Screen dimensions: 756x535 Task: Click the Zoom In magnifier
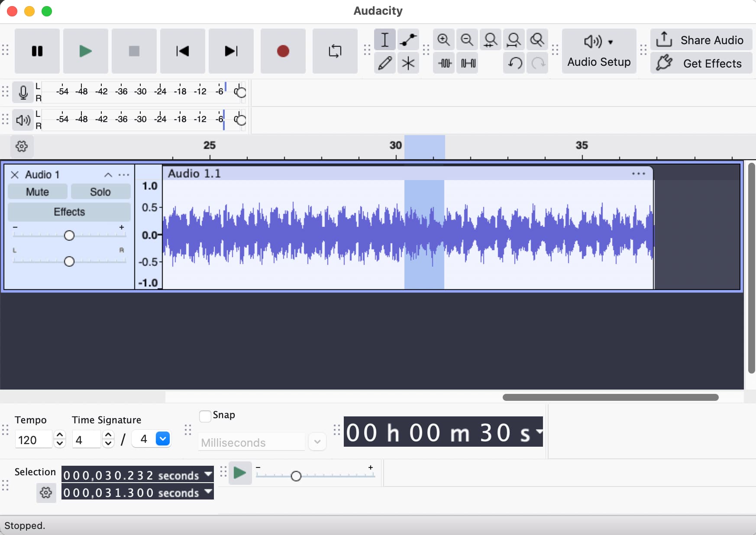[443, 40]
